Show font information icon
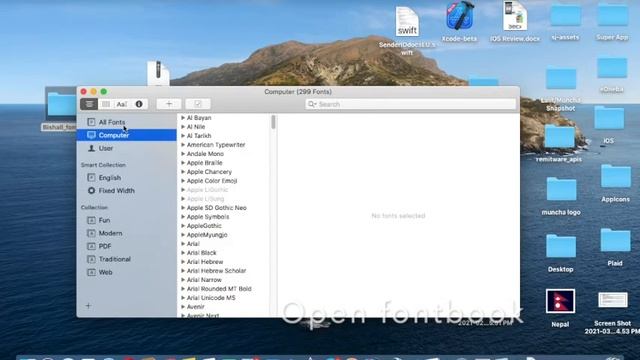This screenshot has height=360, width=640. click(139, 104)
